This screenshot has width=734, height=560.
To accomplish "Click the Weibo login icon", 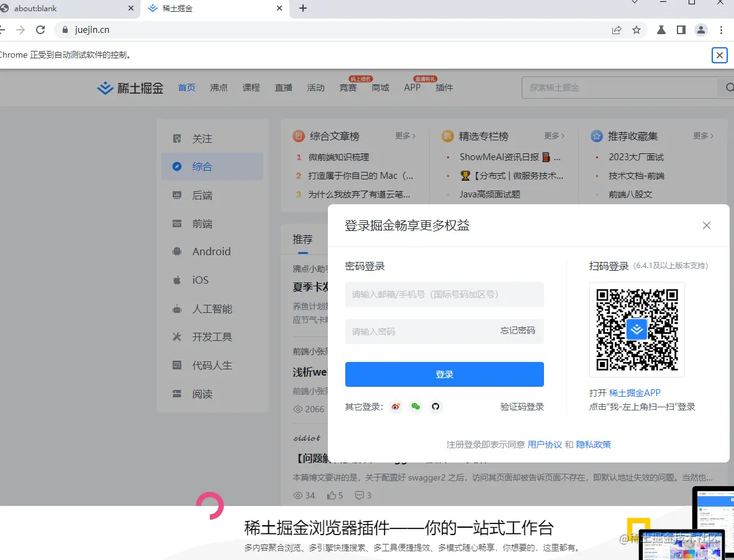I will (396, 407).
